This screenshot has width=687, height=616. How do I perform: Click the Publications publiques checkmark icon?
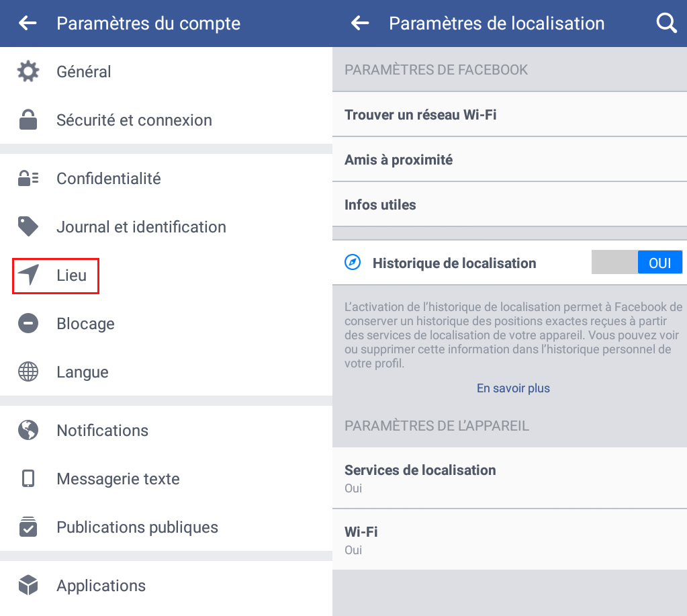pos(28,527)
